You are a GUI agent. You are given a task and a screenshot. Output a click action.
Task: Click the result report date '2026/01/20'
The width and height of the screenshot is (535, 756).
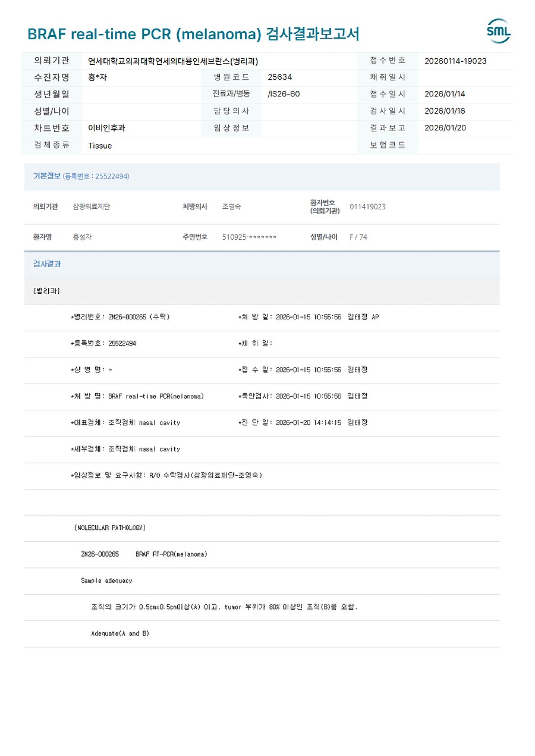click(445, 127)
